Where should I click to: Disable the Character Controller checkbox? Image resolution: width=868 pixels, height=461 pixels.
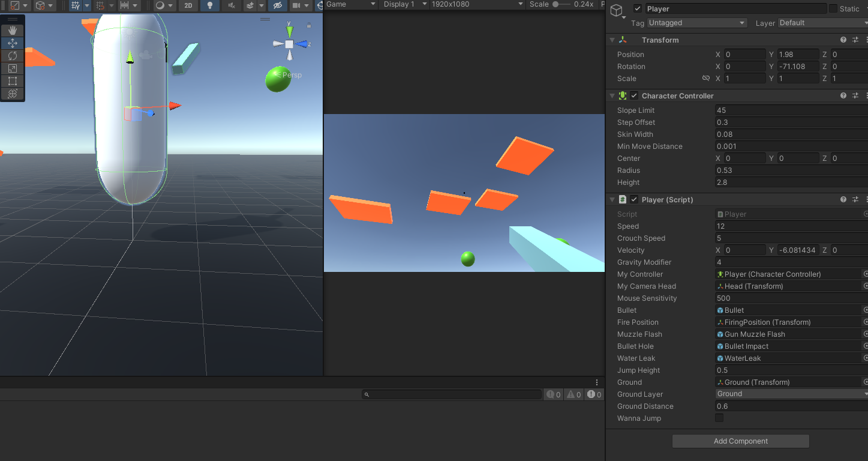[x=634, y=96]
